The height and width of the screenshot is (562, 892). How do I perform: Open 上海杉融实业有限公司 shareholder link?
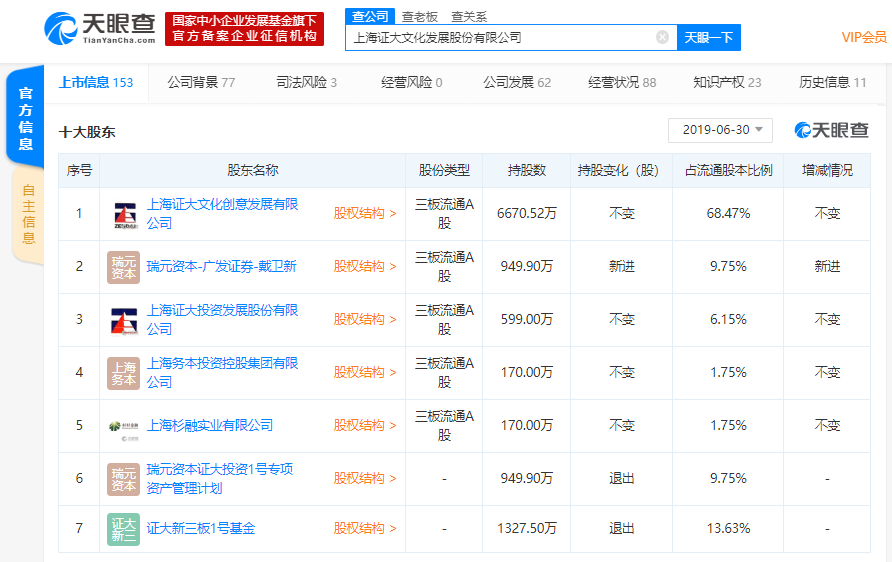[x=210, y=425]
